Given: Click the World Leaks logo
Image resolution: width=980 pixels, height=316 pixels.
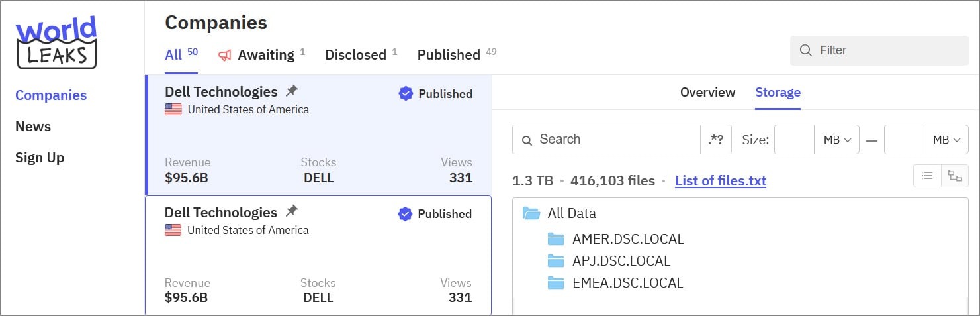Looking at the screenshot, I should (56, 42).
